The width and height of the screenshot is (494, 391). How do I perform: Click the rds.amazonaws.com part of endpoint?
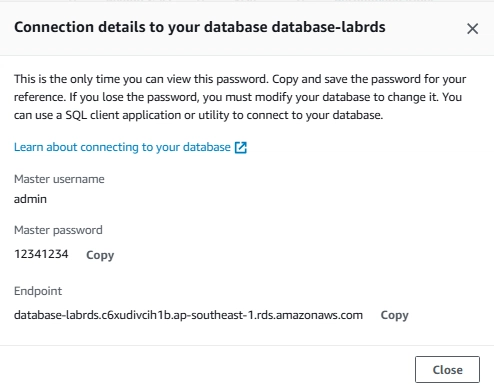310,315
